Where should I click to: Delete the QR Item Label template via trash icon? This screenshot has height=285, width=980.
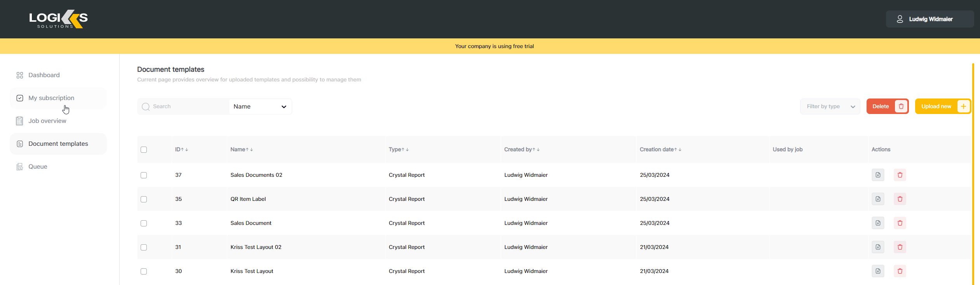point(900,199)
